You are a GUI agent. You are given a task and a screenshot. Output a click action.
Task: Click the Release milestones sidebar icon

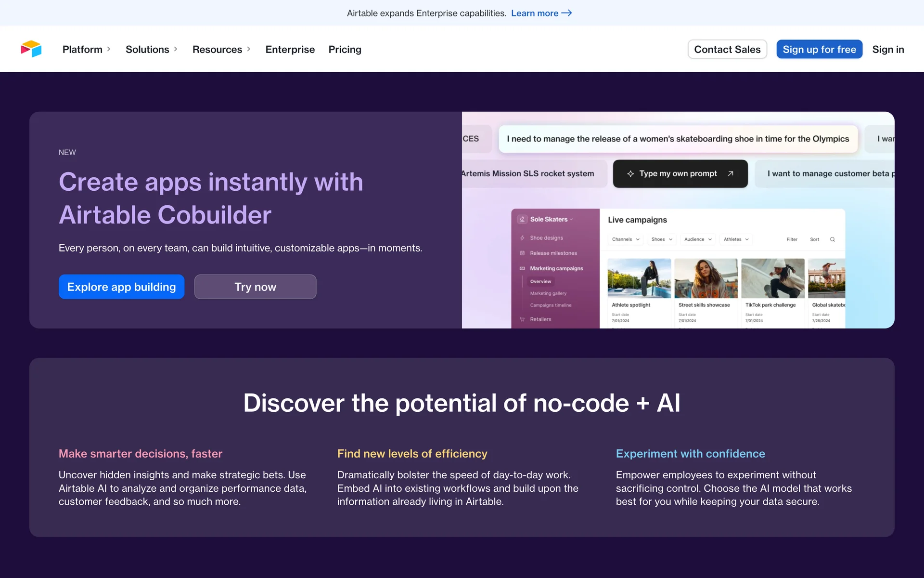point(522,253)
